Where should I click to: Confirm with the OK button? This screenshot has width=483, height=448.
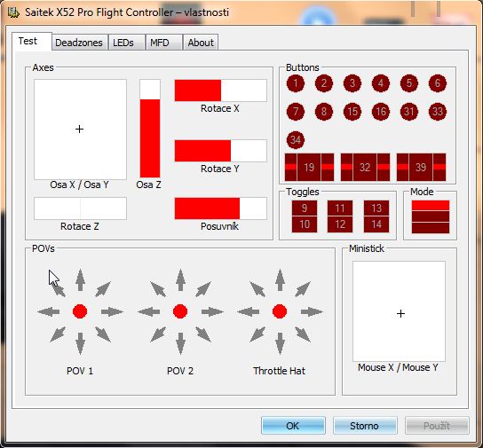pyautogui.click(x=293, y=426)
